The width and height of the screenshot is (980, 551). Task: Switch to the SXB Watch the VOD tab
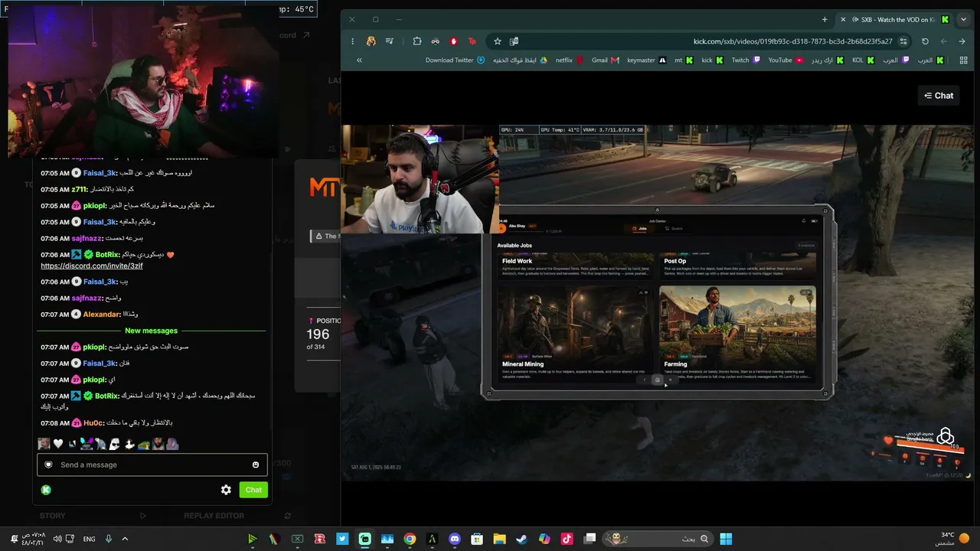pyautogui.click(x=896, y=20)
